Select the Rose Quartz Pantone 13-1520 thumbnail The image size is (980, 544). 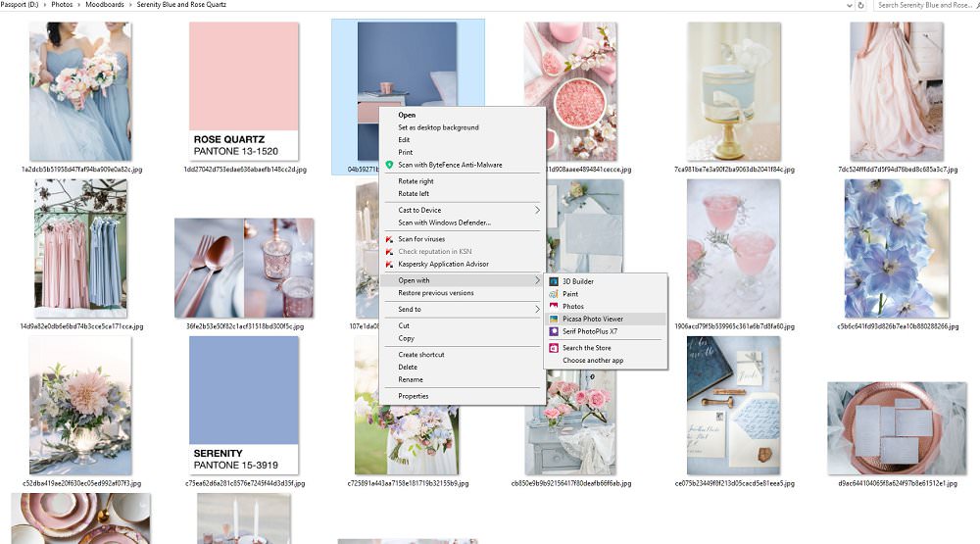pyautogui.click(x=244, y=91)
